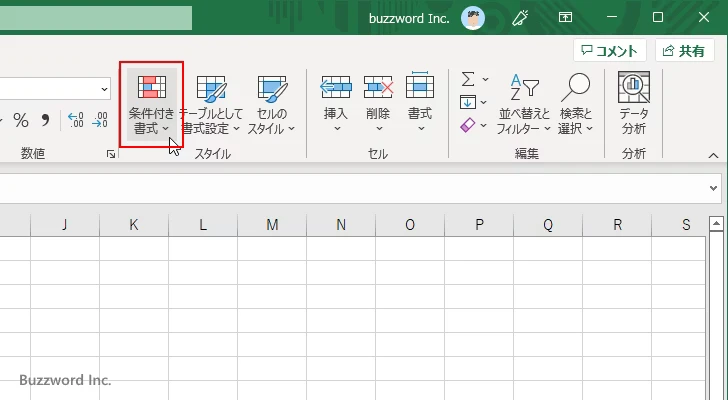The image size is (728, 400).
Task: Click the 共有 share button
Action: pos(684,51)
